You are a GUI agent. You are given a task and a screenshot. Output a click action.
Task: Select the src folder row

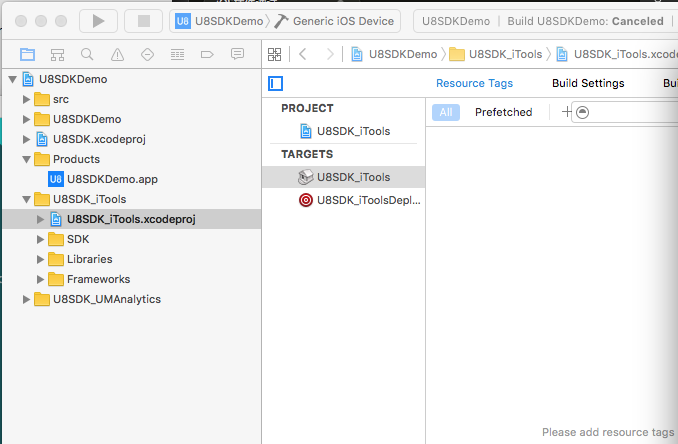(131, 99)
